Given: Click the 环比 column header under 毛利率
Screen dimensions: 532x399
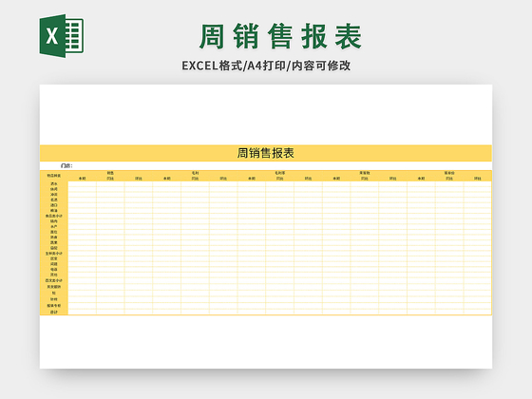Looking at the screenshot, I should tap(308, 179).
